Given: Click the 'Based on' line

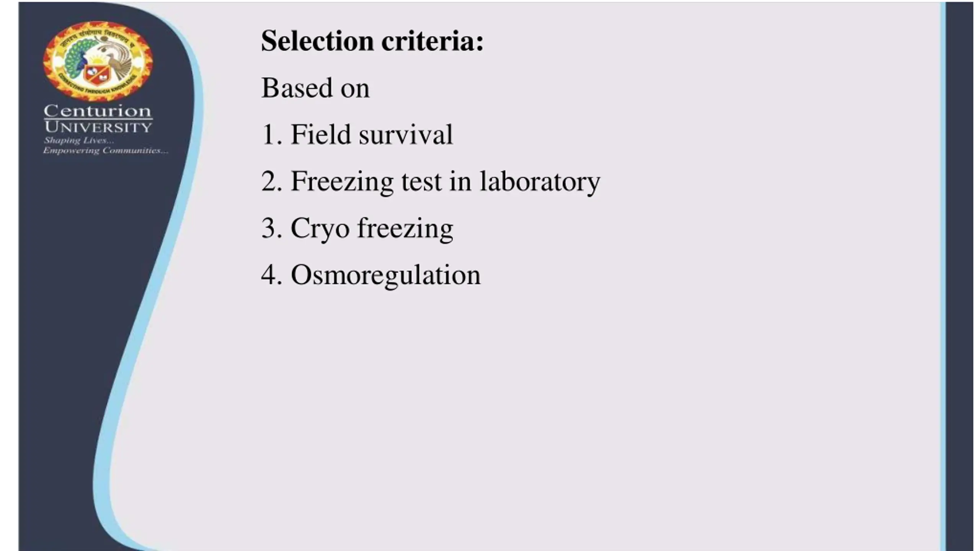Looking at the screenshot, I should (315, 88).
